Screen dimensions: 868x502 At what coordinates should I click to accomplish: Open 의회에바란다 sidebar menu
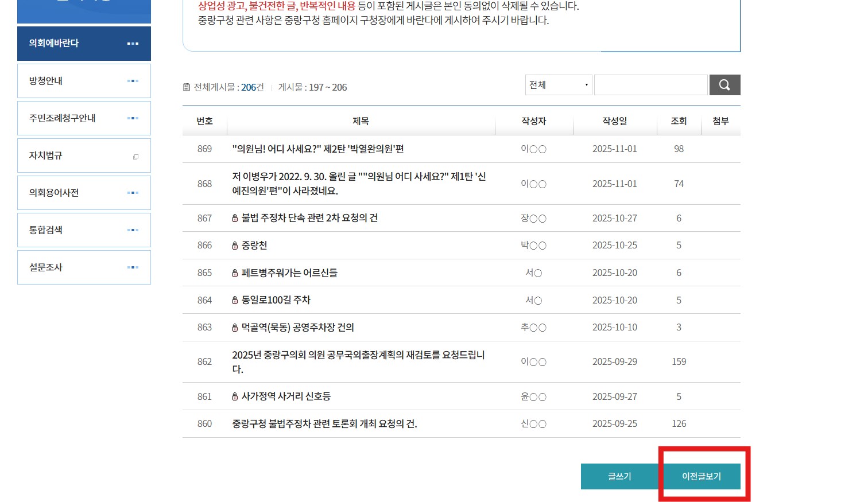84,44
